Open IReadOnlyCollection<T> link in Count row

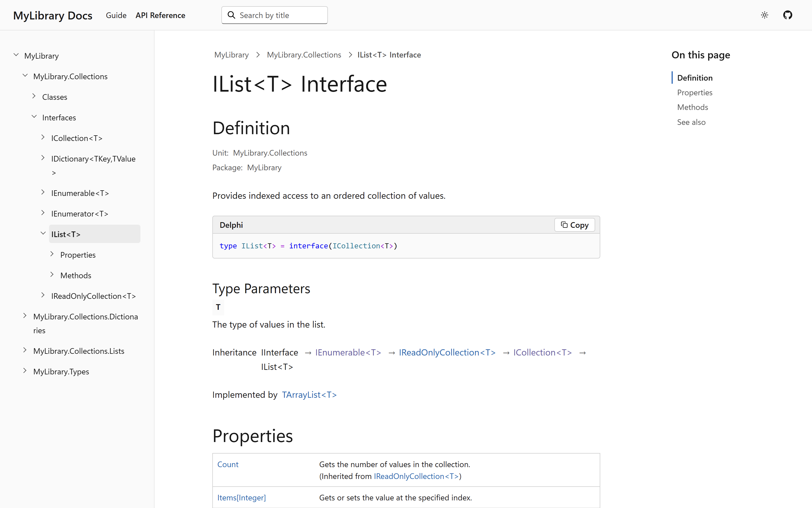(x=416, y=476)
